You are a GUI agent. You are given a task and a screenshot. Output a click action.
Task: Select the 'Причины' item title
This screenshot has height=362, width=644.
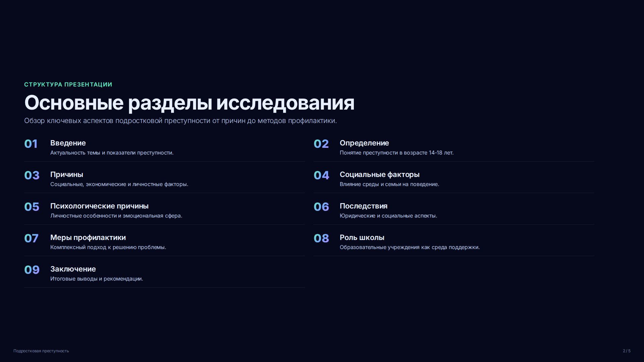[x=67, y=175]
